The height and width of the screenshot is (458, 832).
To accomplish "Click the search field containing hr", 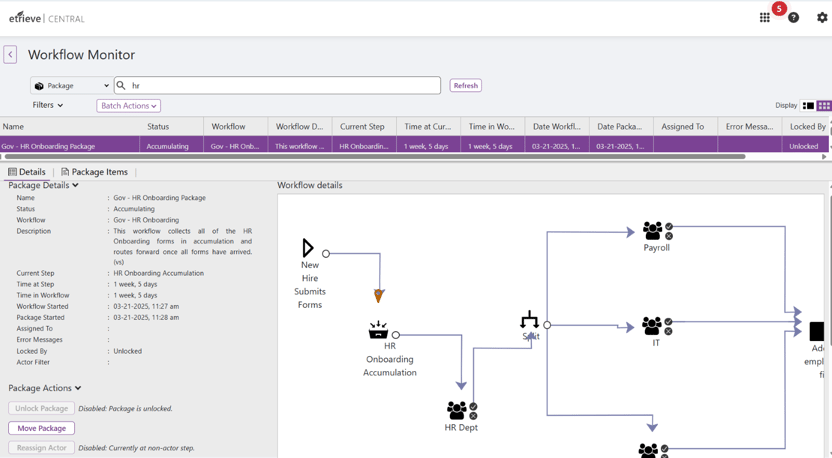I will tap(278, 85).
